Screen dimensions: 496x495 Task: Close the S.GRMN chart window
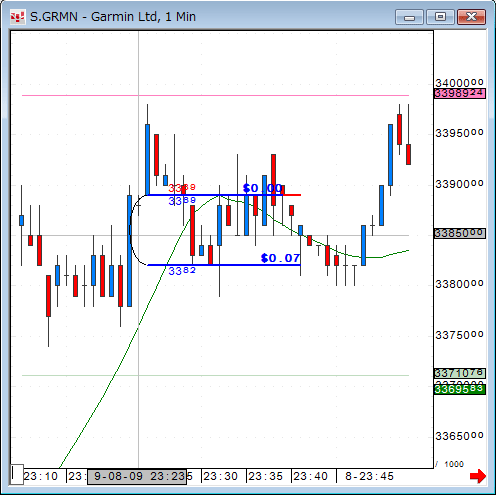tap(471, 17)
